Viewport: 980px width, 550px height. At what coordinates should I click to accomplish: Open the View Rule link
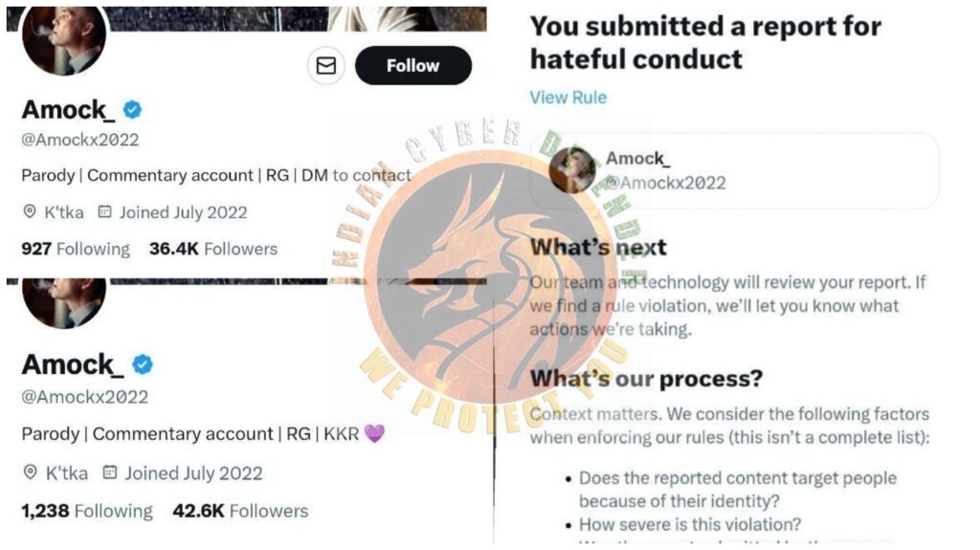coord(568,98)
